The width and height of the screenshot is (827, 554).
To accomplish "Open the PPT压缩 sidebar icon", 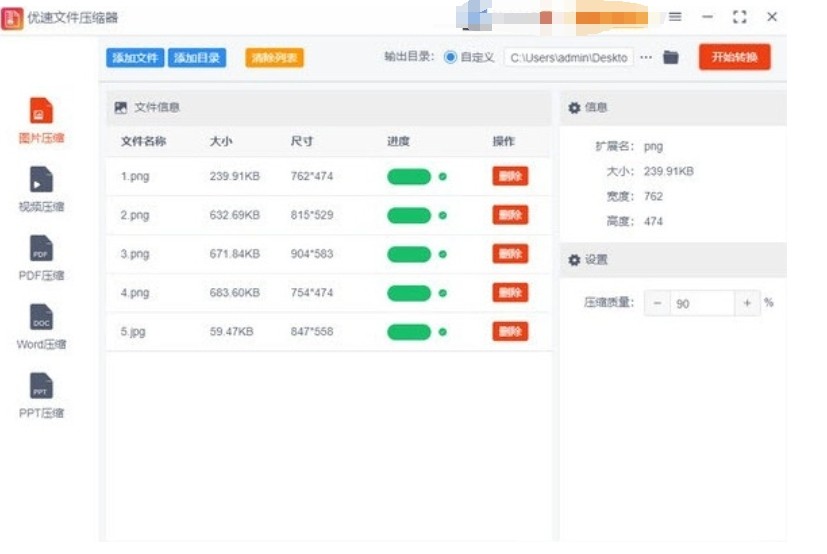I will (41, 386).
